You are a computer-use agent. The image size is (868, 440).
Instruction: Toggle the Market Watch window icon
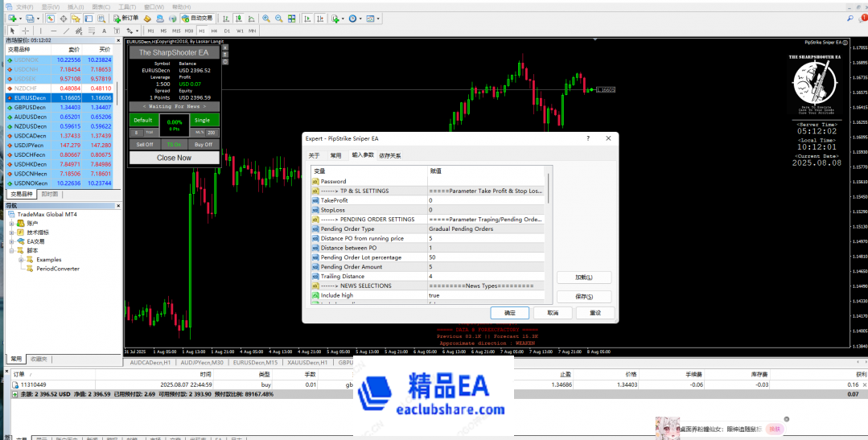coord(51,19)
